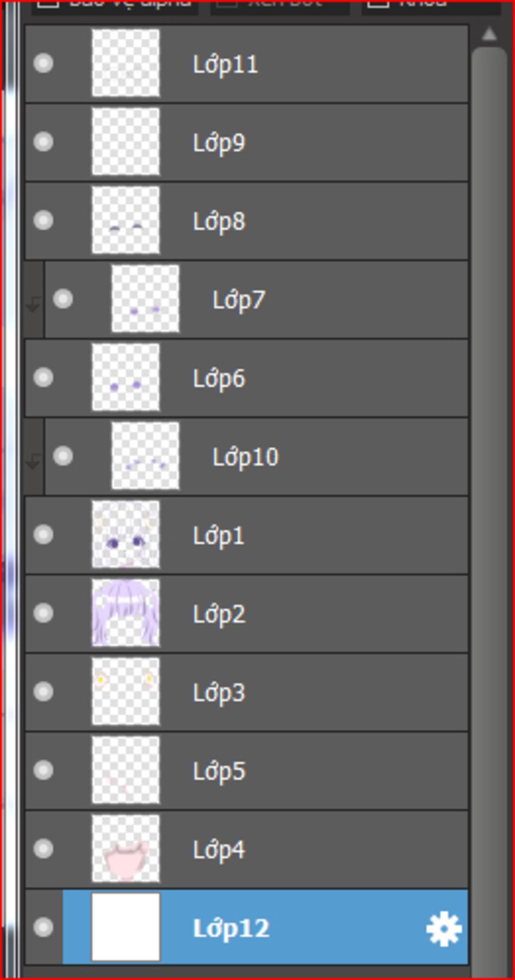The image size is (515, 980).
Task: Hide the Lớp4 layer
Action: click(x=43, y=849)
